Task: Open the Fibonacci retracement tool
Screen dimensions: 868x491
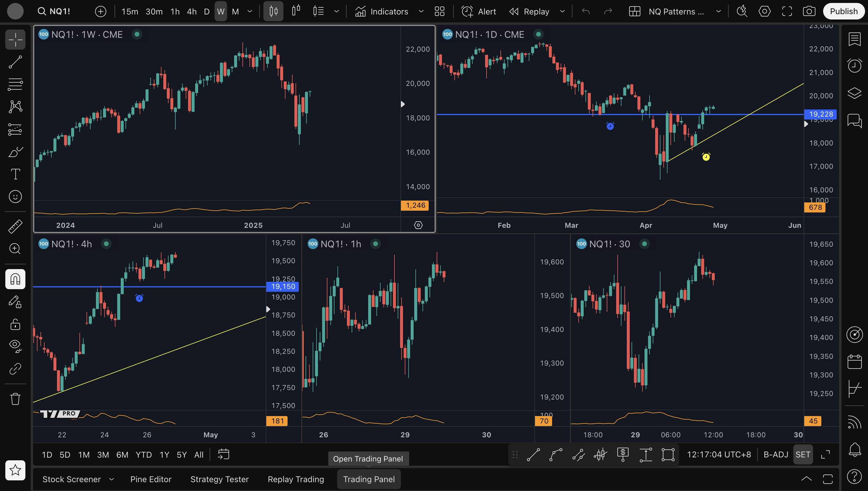Action: point(15,84)
